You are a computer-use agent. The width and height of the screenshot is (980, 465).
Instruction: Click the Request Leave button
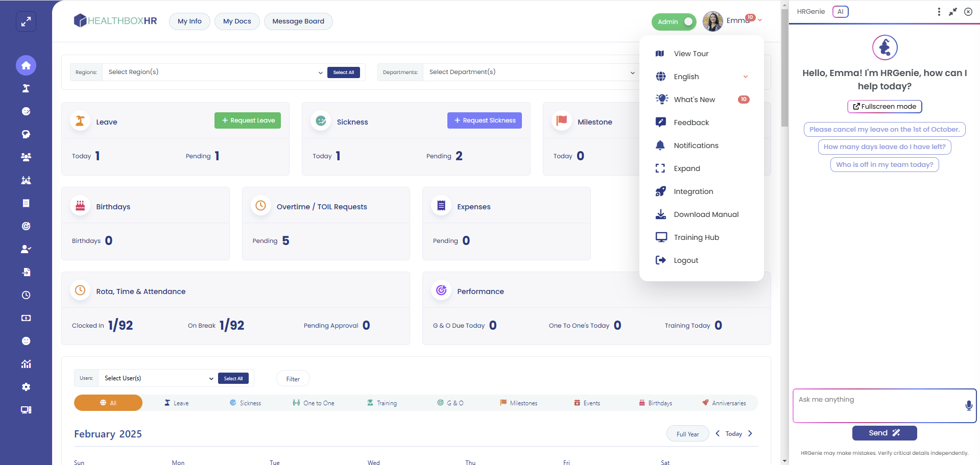tap(248, 120)
